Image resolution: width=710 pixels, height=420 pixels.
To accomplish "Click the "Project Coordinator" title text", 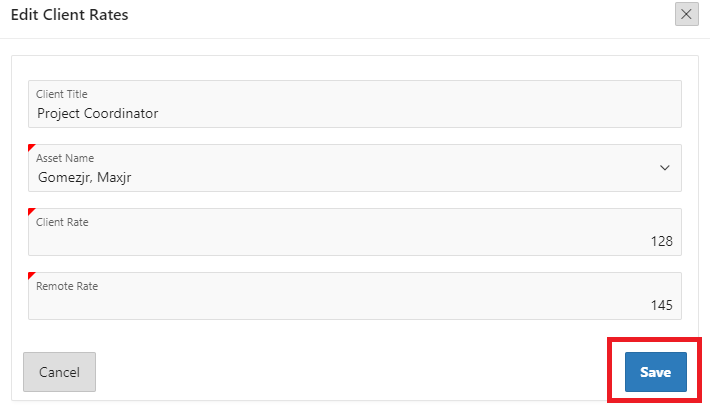I will click(98, 113).
